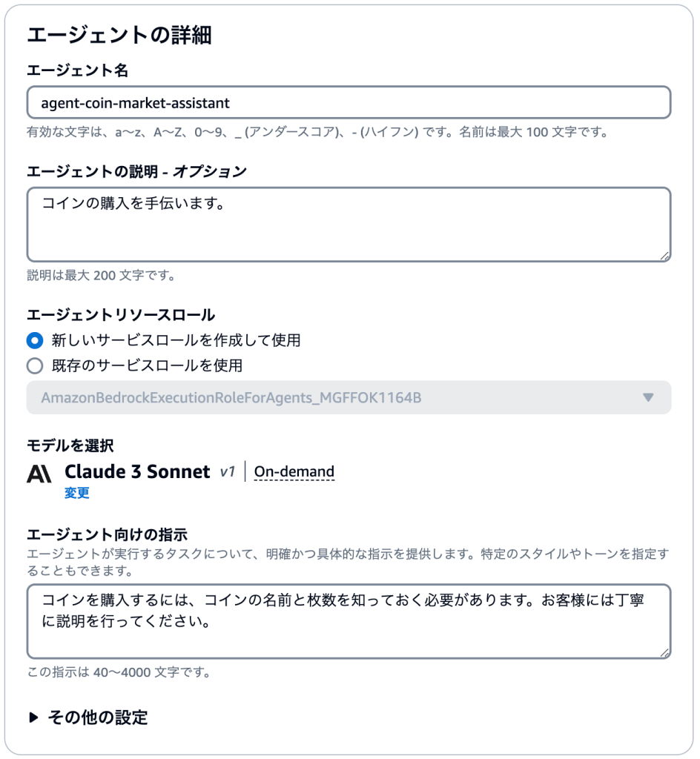
Task: Click the Anthropic logo next to Claude 3 Sonnet
Action: point(39,474)
